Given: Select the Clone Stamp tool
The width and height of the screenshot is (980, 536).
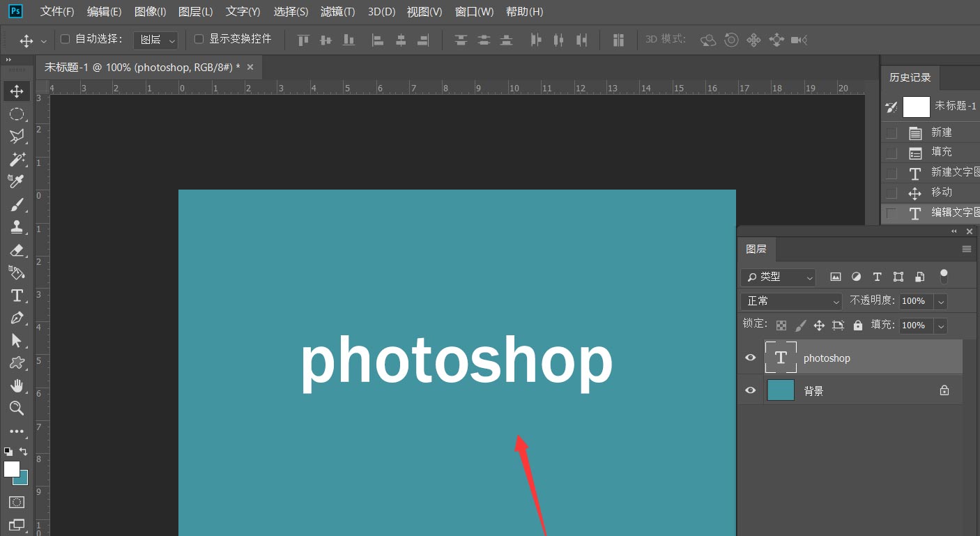Looking at the screenshot, I should (x=17, y=227).
